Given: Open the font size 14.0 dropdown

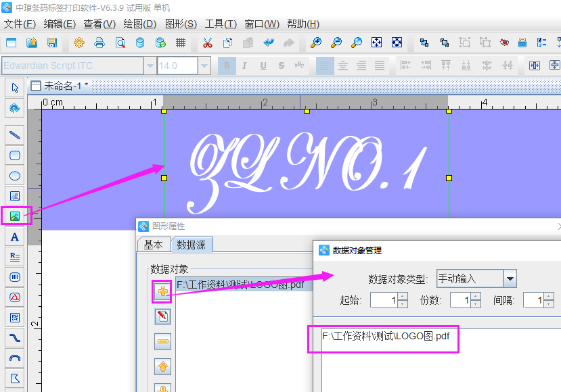Looking at the screenshot, I should pos(205,66).
